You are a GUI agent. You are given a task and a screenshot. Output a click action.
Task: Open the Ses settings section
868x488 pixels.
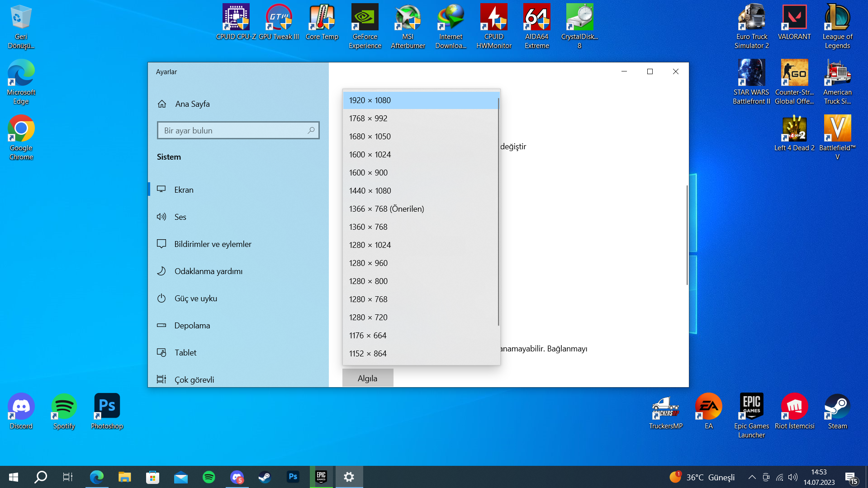tap(180, 217)
